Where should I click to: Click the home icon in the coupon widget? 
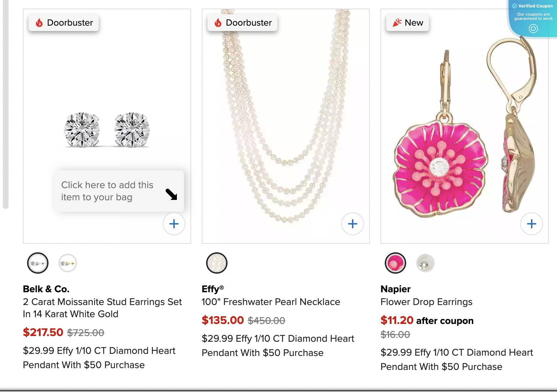533,29
